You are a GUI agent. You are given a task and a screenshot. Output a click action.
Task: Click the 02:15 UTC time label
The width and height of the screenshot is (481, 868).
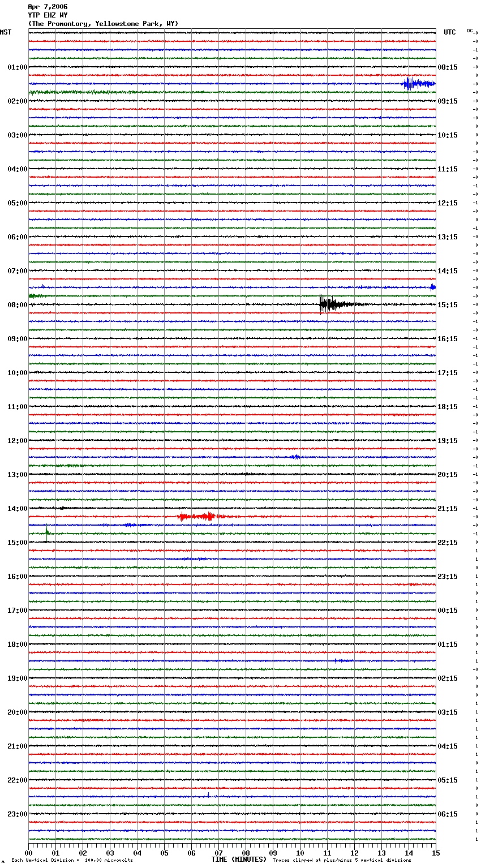tap(448, 678)
